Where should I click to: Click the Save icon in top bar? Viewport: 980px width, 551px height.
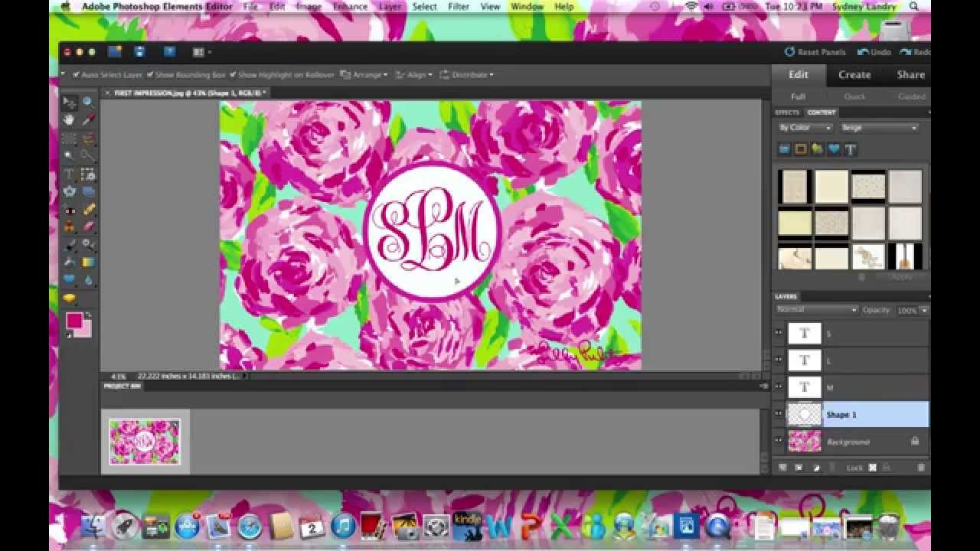point(139,52)
